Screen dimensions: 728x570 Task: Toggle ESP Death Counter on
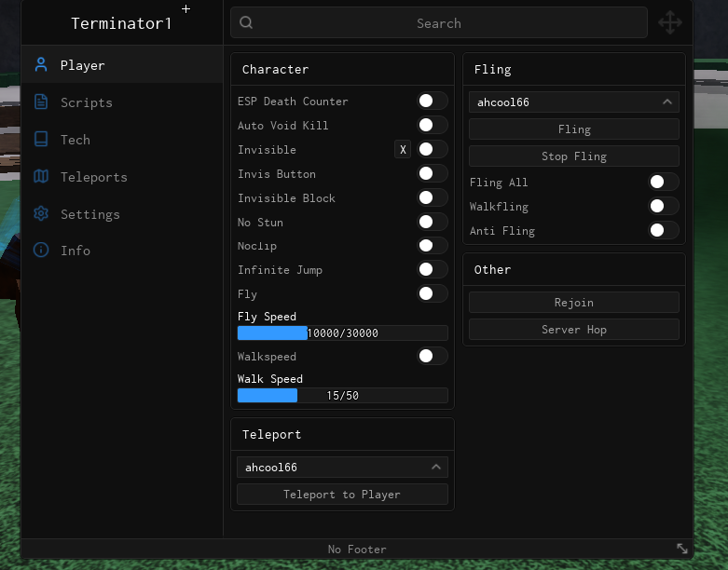[x=433, y=101]
